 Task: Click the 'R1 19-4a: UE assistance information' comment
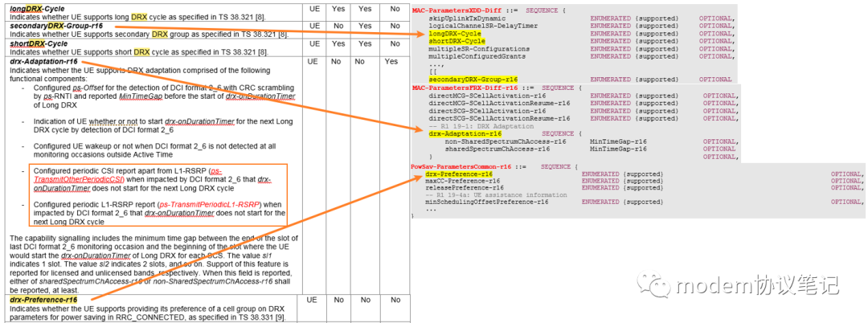click(x=501, y=194)
